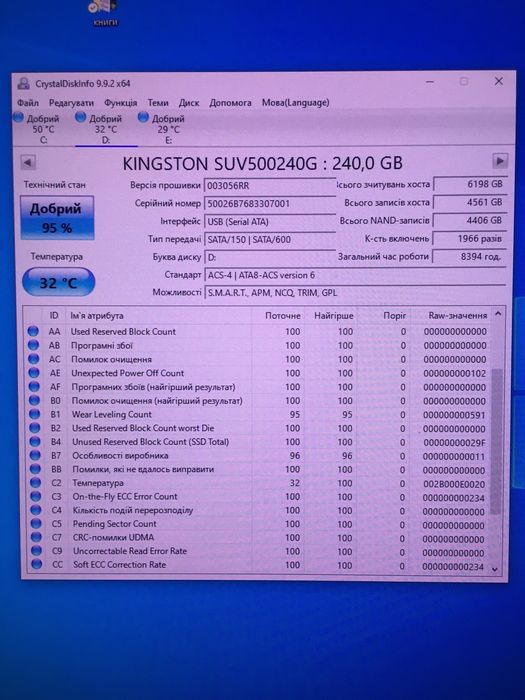Open the Функція menu

pyautogui.click(x=121, y=103)
